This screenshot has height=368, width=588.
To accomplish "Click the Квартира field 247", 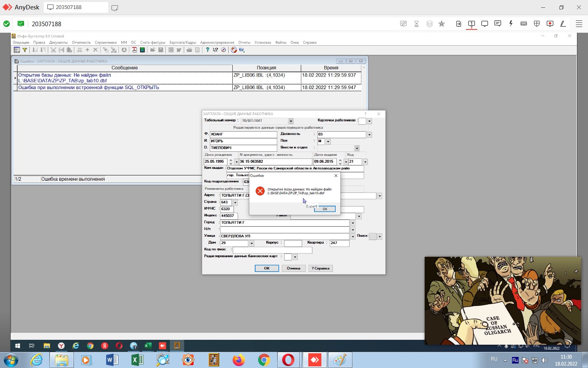I will coord(339,243).
